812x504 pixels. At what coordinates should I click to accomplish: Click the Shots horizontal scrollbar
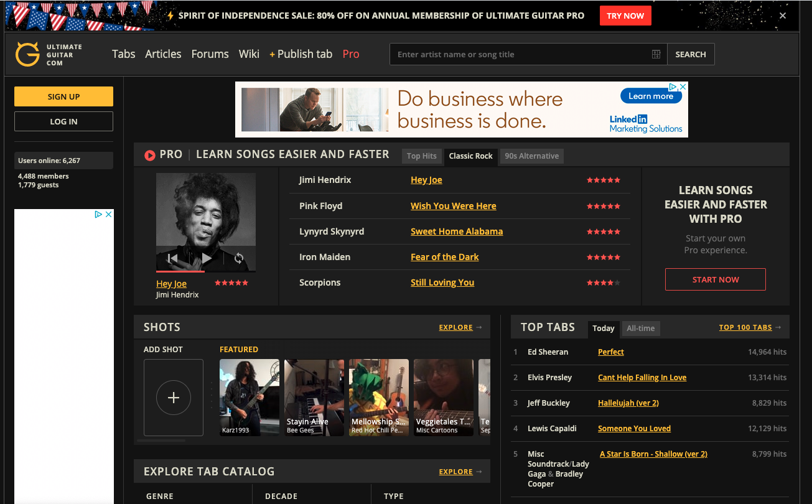point(161,441)
